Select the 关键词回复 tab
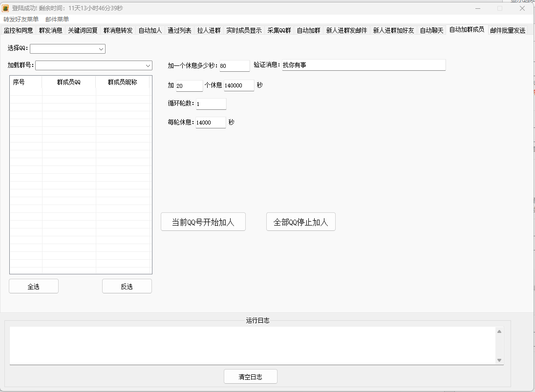 coord(83,29)
